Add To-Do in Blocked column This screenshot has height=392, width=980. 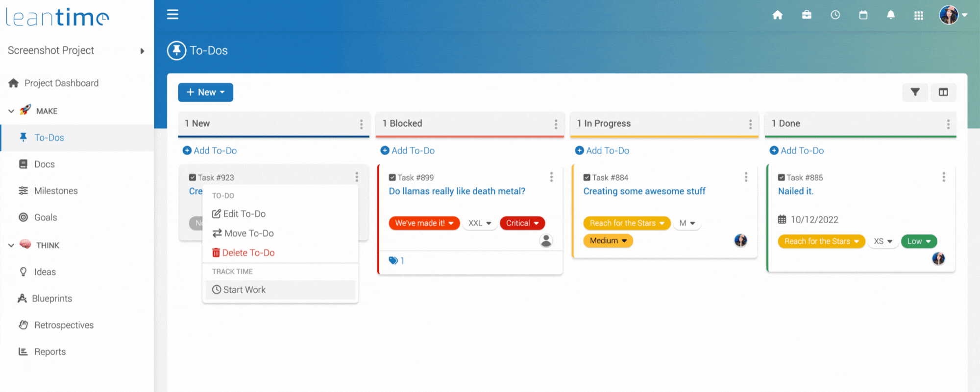pyautogui.click(x=408, y=151)
